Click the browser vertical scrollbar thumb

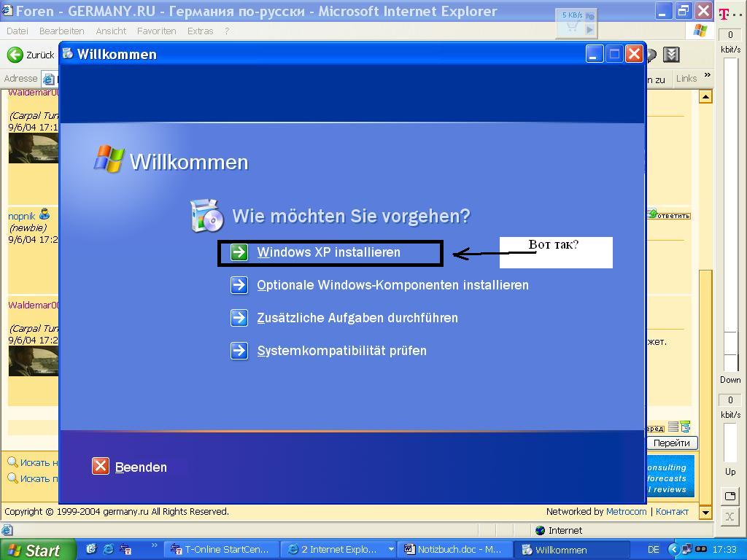click(x=705, y=388)
